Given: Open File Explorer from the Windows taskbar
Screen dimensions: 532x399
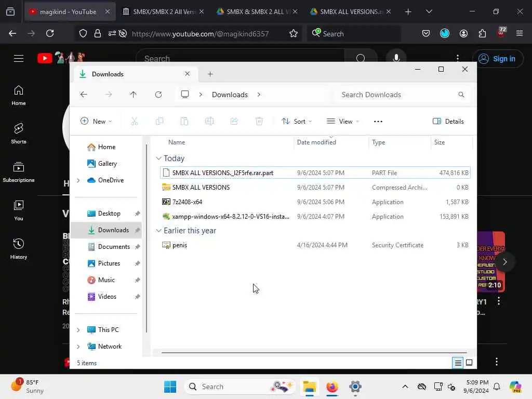Looking at the screenshot, I should click(310, 387).
